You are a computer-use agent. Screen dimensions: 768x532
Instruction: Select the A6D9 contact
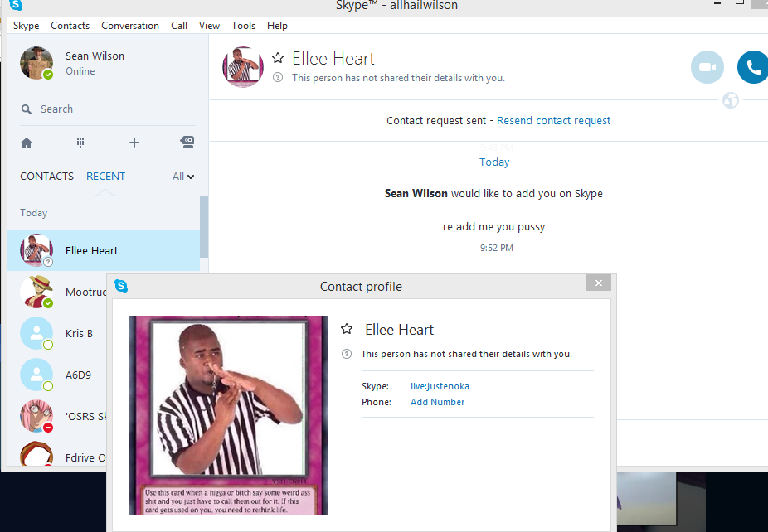pyautogui.click(x=57, y=375)
